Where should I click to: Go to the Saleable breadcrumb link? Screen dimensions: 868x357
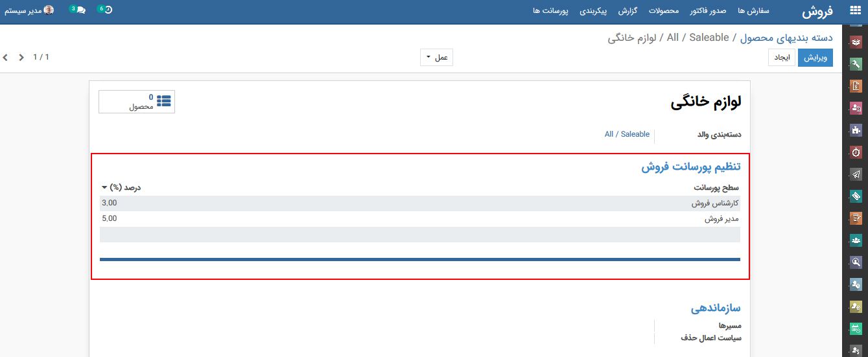(709, 38)
